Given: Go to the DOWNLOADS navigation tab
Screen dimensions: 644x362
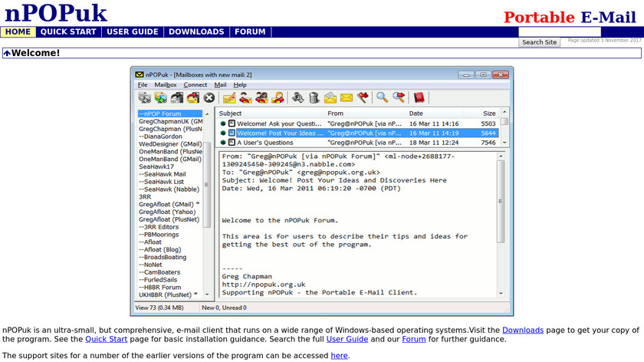Looking at the screenshot, I should (196, 32).
